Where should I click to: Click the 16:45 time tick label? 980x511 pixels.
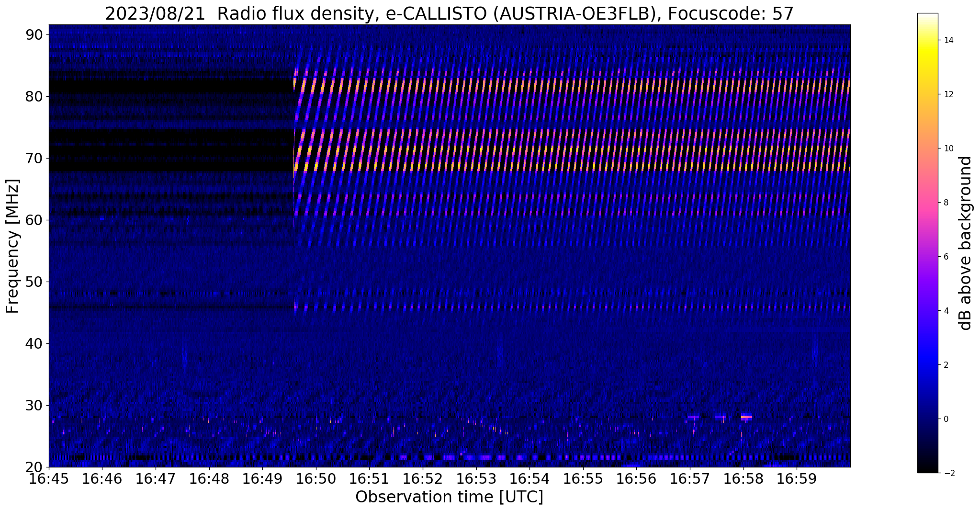(49, 478)
